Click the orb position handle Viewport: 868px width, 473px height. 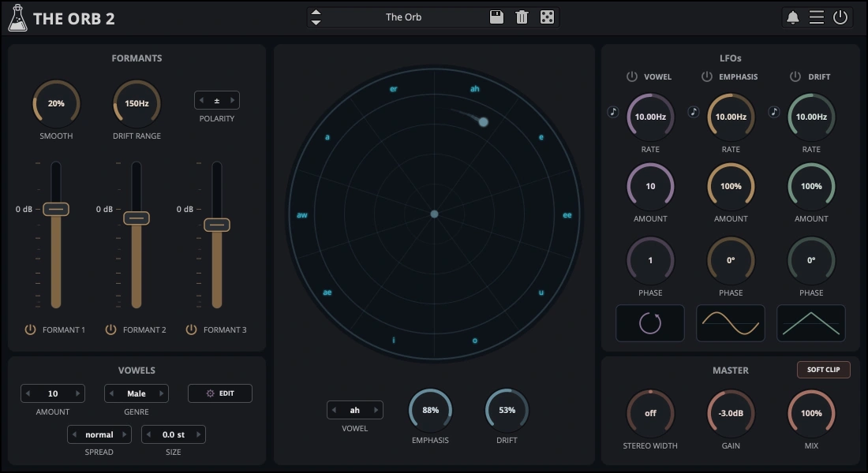click(x=483, y=121)
